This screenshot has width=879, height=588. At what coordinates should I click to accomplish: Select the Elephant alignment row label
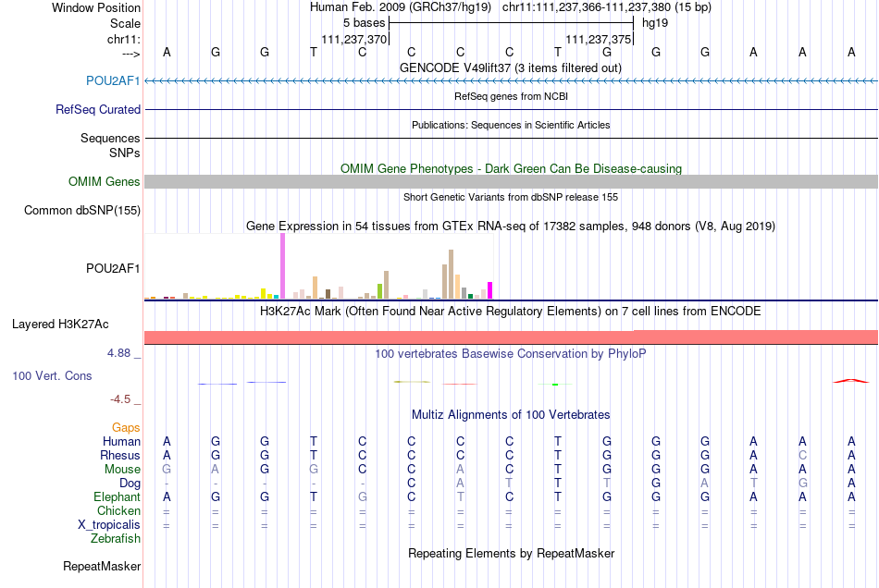[117, 496]
